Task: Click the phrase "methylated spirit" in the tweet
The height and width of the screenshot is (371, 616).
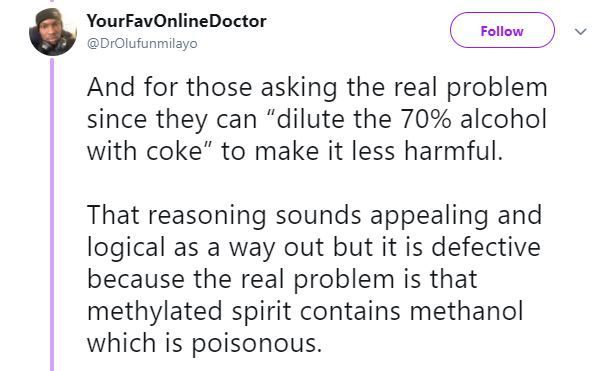Action: click(x=189, y=311)
